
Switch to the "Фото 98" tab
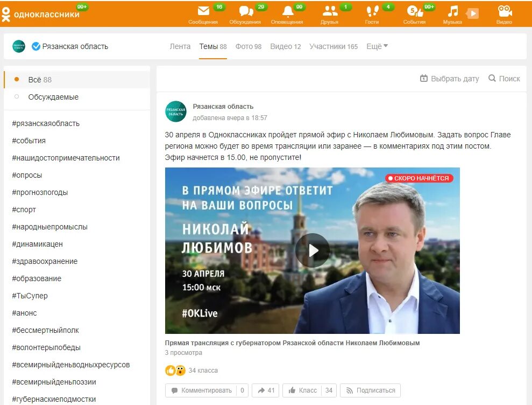(249, 46)
